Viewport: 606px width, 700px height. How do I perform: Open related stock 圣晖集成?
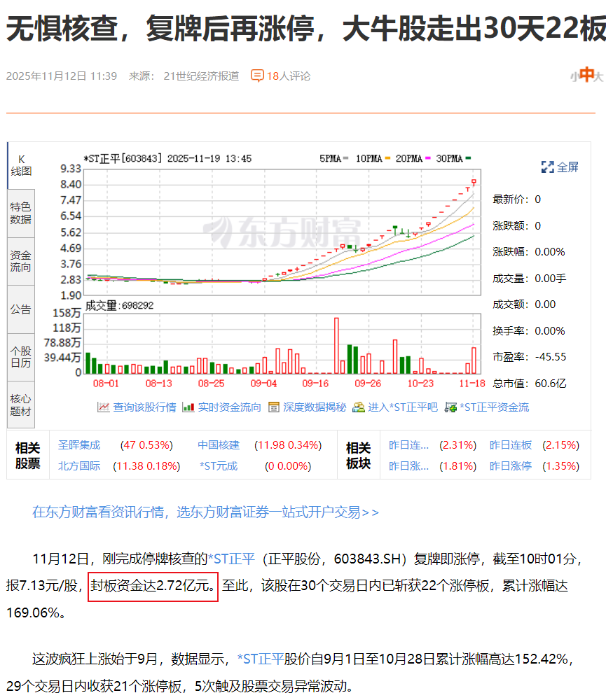79,445
